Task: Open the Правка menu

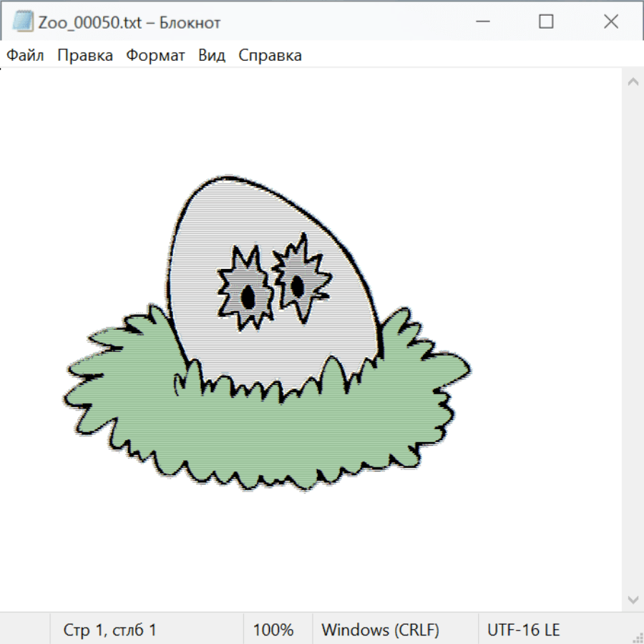Action: point(85,56)
